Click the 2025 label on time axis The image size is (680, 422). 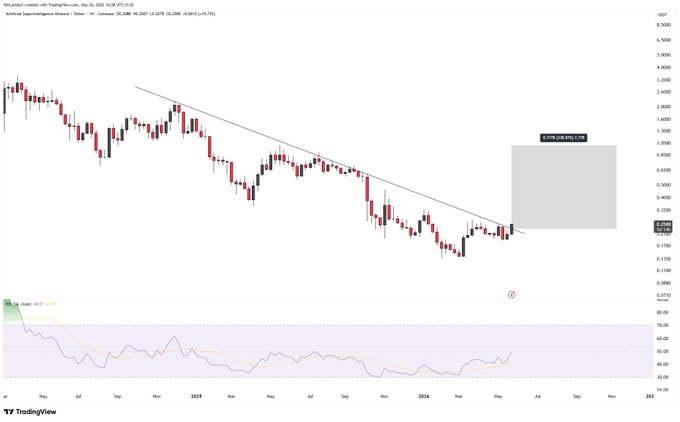pyautogui.click(x=197, y=396)
